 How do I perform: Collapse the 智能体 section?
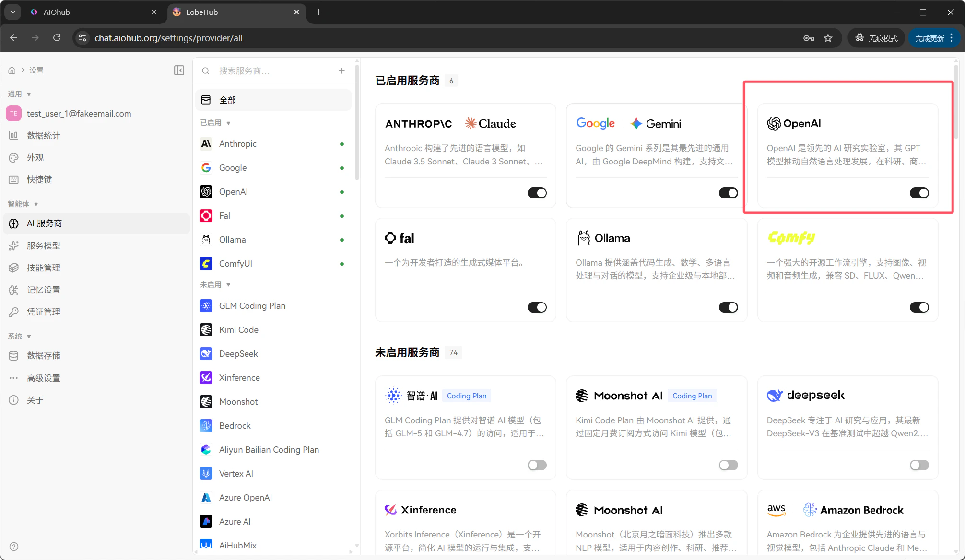(23, 204)
